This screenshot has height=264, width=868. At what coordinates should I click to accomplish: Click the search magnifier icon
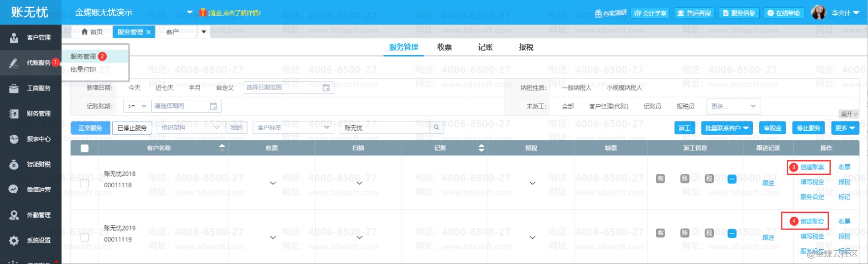click(x=436, y=128)
